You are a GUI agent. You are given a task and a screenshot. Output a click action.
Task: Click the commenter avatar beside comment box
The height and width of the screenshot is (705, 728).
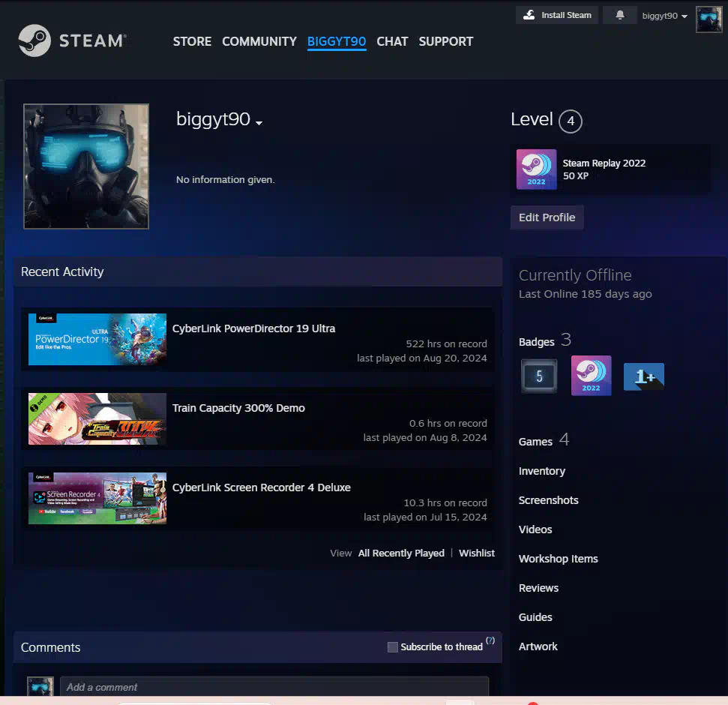coord(40,686)
